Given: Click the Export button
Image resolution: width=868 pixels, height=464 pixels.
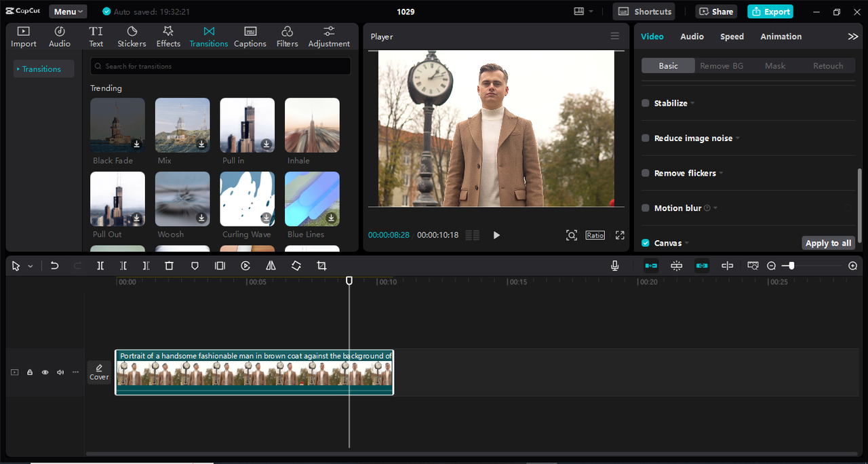Looking at the screenshot, I should pos(770,12).
